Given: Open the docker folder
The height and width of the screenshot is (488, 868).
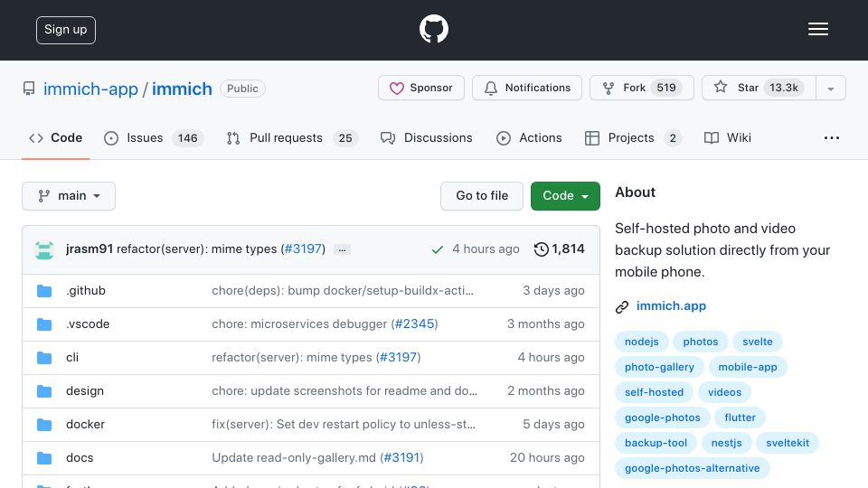Looking at the screenshot, I should (x=85, y=425).
